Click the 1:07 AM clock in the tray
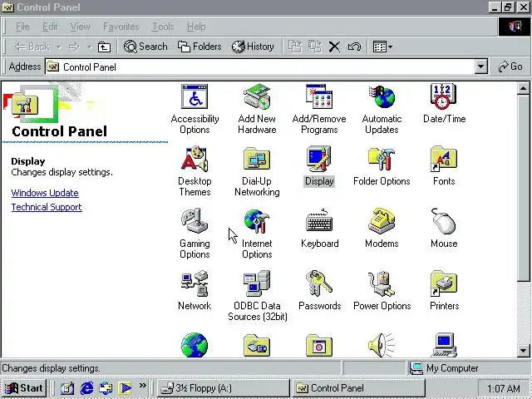Viewport: 532px width, 399px height. 504,388
